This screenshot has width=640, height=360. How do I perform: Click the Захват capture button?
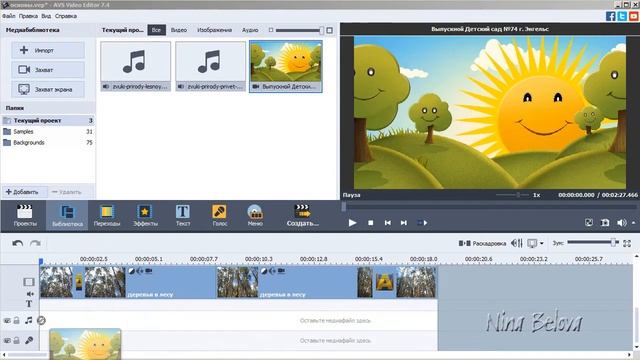(x=48, y=70)
